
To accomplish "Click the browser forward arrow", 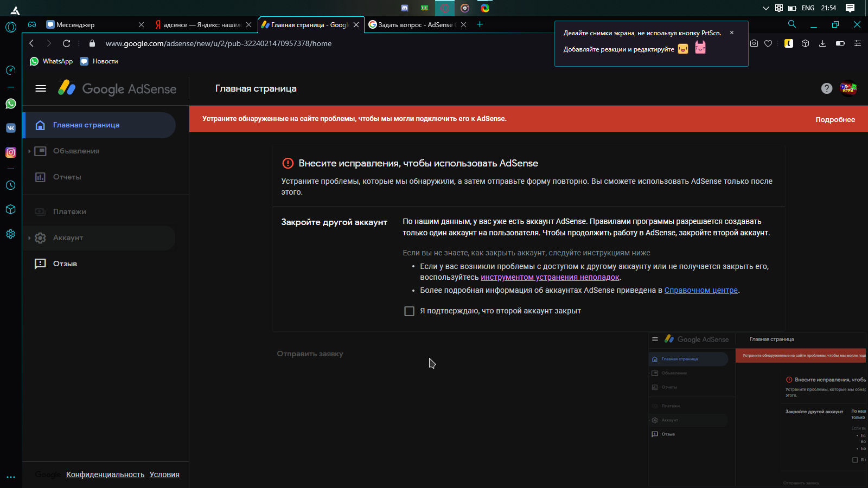I will click(x=49, y=43).
